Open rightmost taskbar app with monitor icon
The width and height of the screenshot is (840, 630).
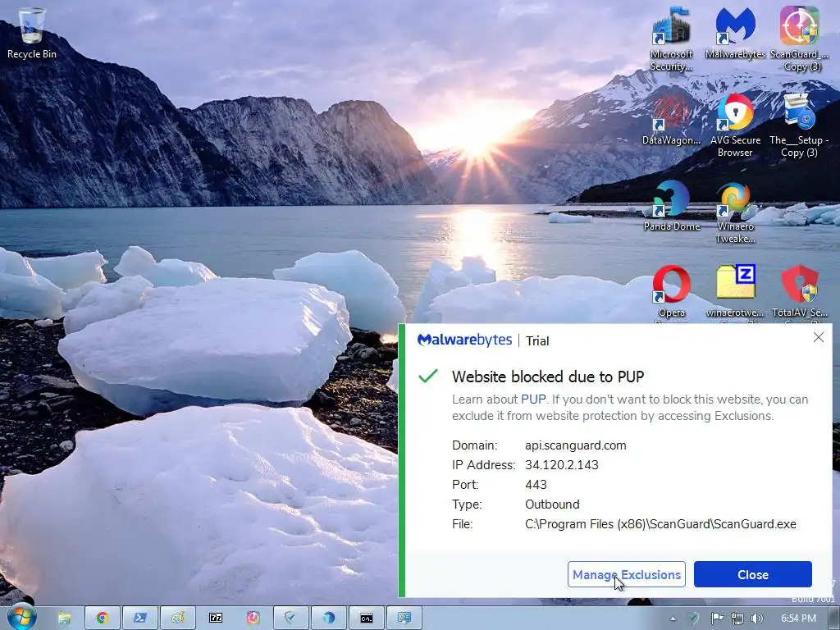tap(404, 619)
